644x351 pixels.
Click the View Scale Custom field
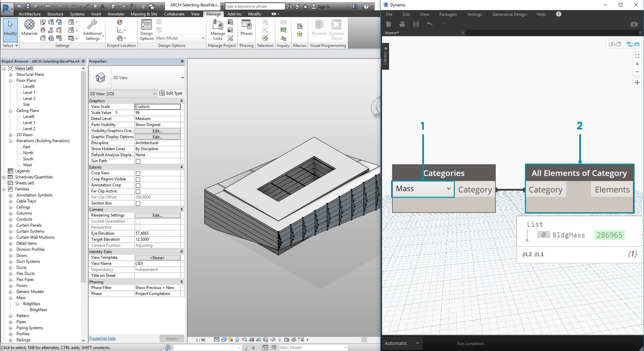[x=157, y=107]
